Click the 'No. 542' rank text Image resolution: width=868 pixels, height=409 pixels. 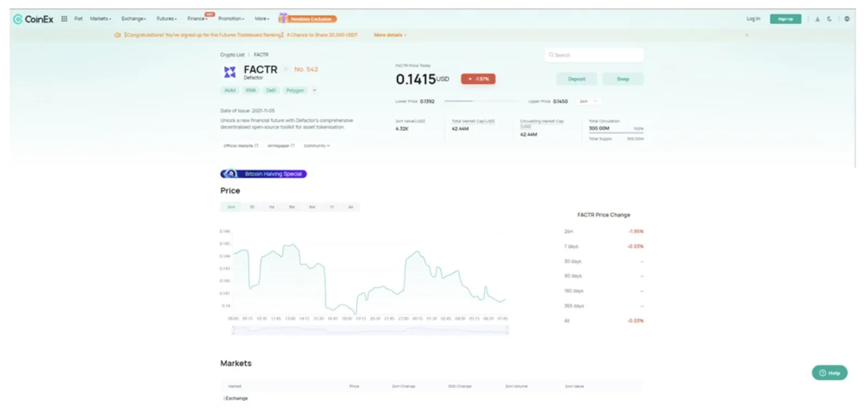(306, 69)
